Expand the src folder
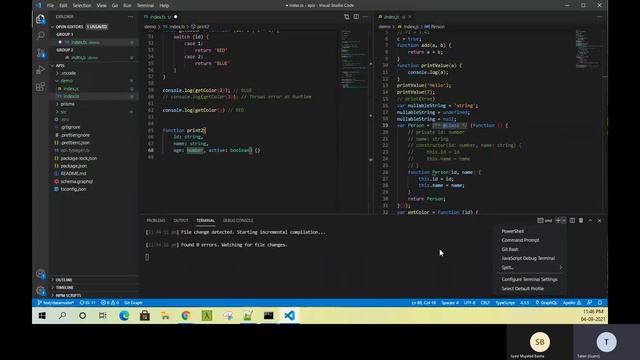Image resolution: width=640 pixels, height=360 pixels. (x=62, y=112)
